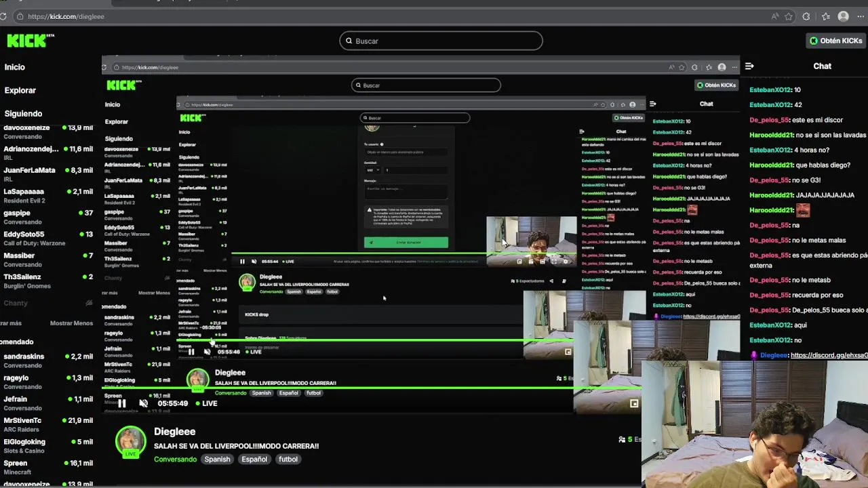The image size is (868, 488).
Task: View site info lock in address bar
Action: [x=20, y=16]
